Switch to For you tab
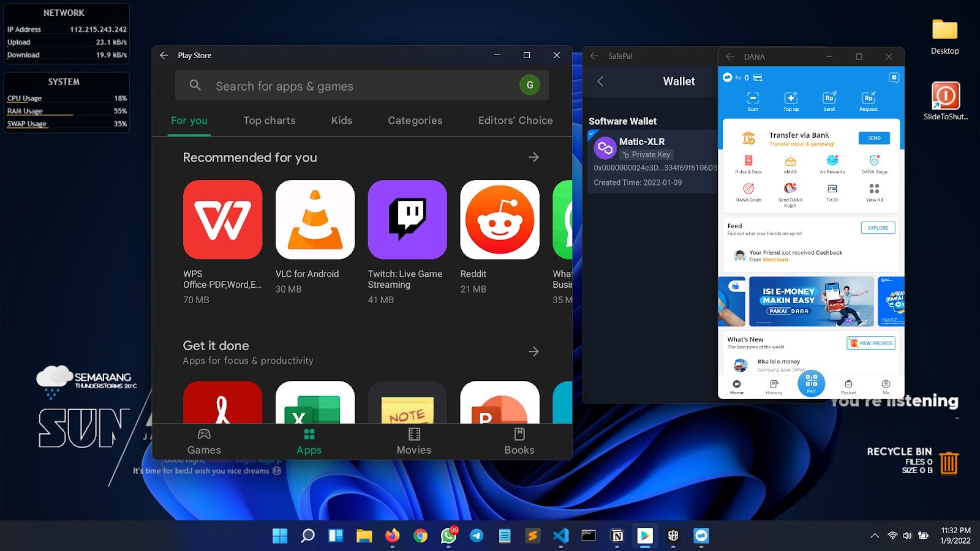980x551 pixels. pos(189,121)
